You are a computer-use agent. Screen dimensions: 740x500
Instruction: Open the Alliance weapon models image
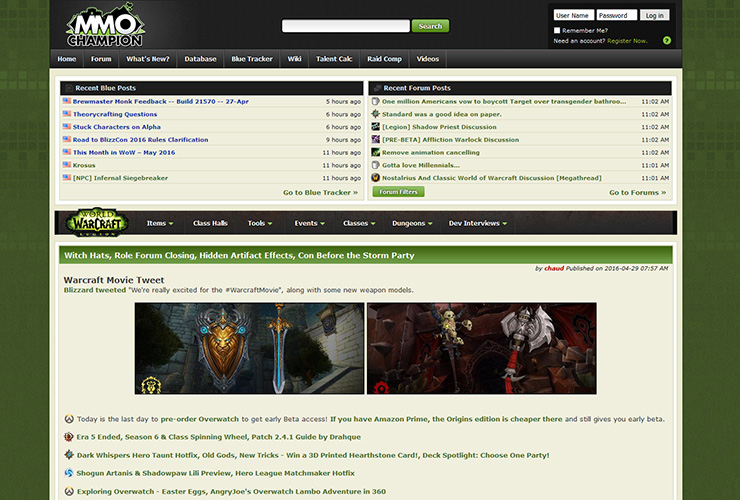(x=249, y=348)
